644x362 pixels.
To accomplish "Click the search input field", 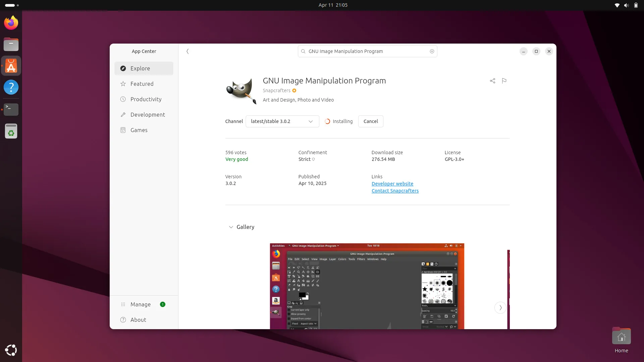I will click(367, 51).
